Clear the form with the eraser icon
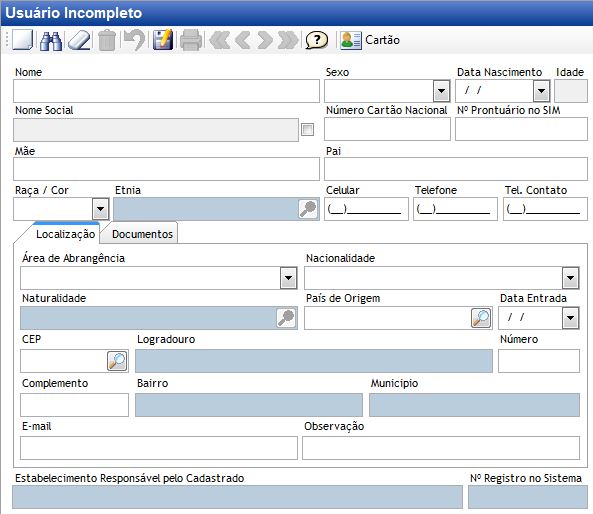The width and height of the screenshot is (593, 514). click(79, 40)
